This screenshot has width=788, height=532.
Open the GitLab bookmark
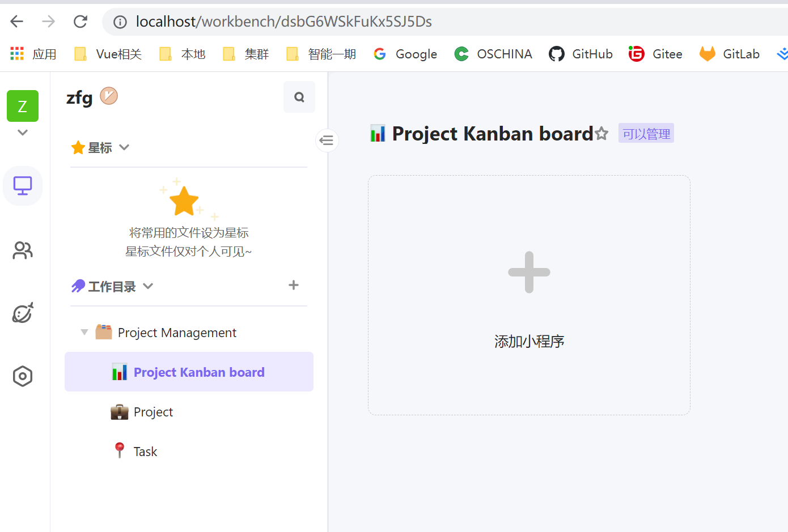730,54
